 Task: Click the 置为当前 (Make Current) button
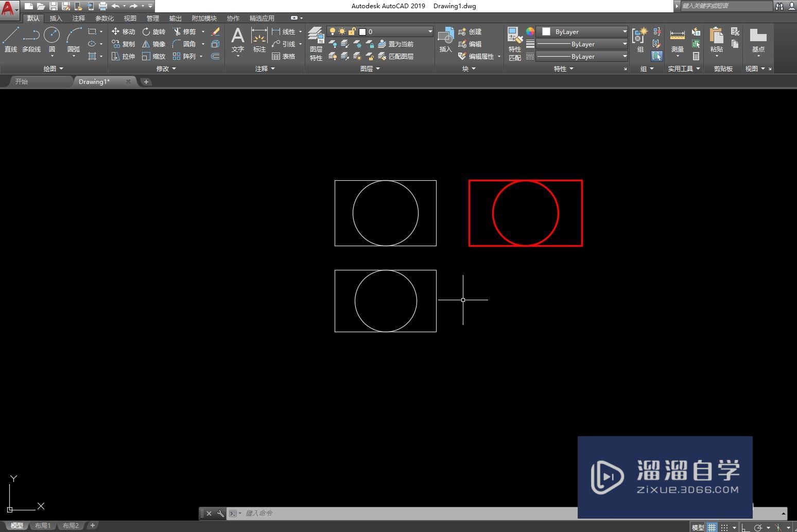395,44
